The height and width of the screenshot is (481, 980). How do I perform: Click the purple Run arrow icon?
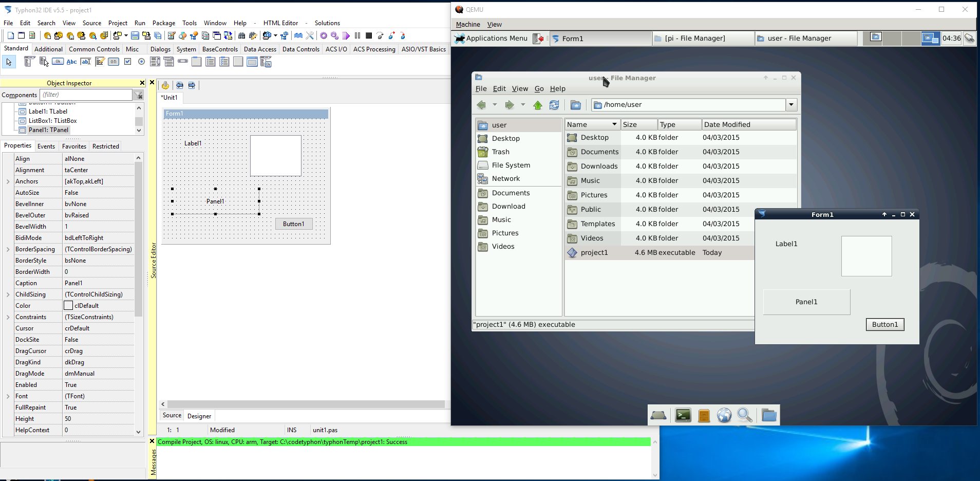[346, 35]
